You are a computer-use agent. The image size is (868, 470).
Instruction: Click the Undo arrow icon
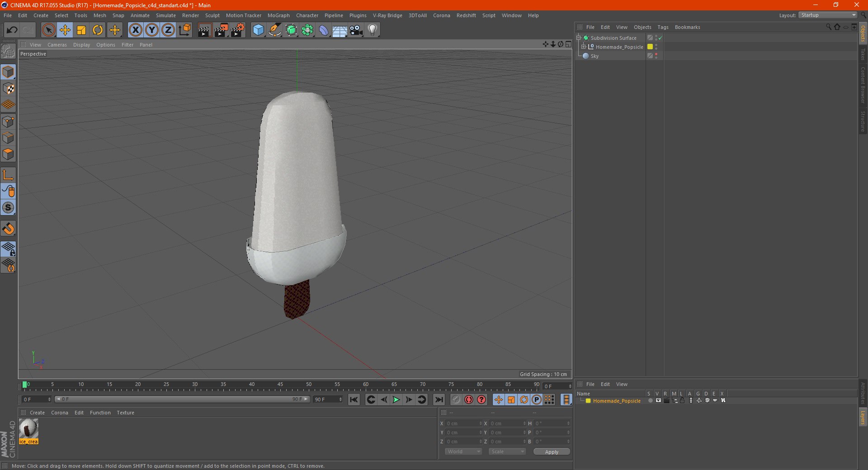[x=12, y=30]
